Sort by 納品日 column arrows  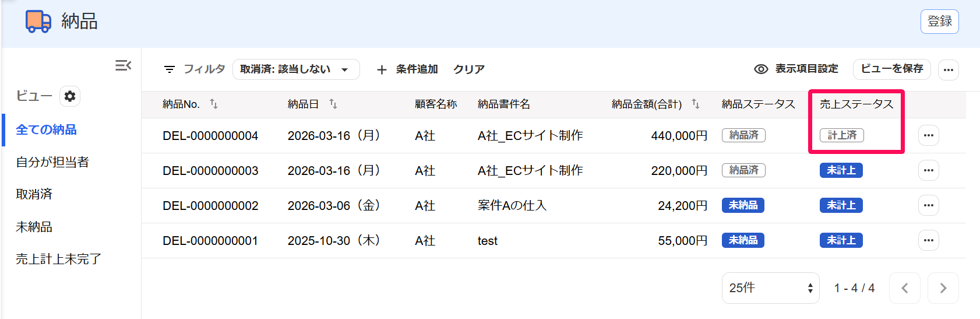tap(333, 104)
